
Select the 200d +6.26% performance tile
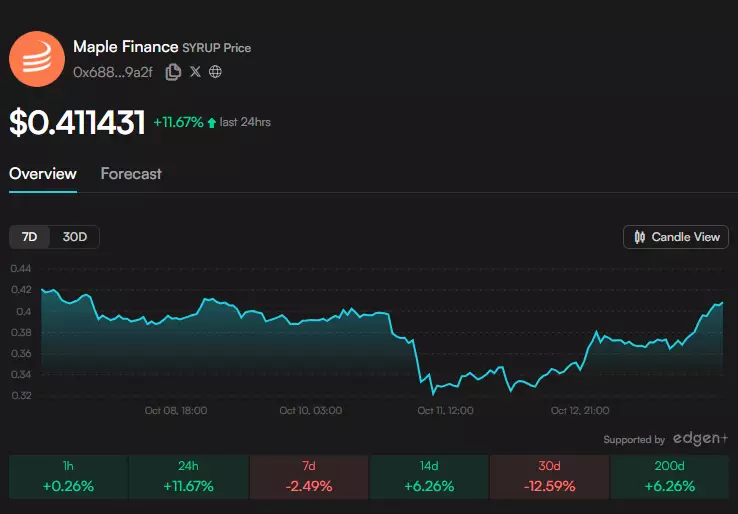(x=669, y=477)
